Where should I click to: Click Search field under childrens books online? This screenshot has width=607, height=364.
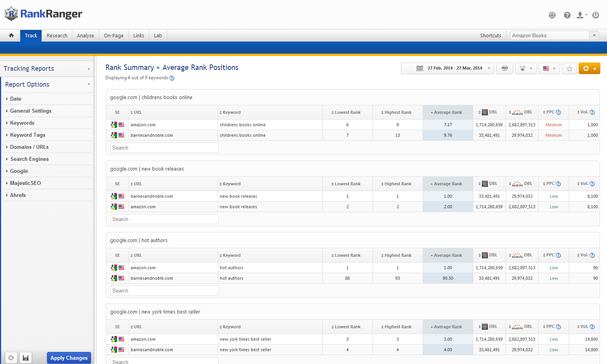164,148
